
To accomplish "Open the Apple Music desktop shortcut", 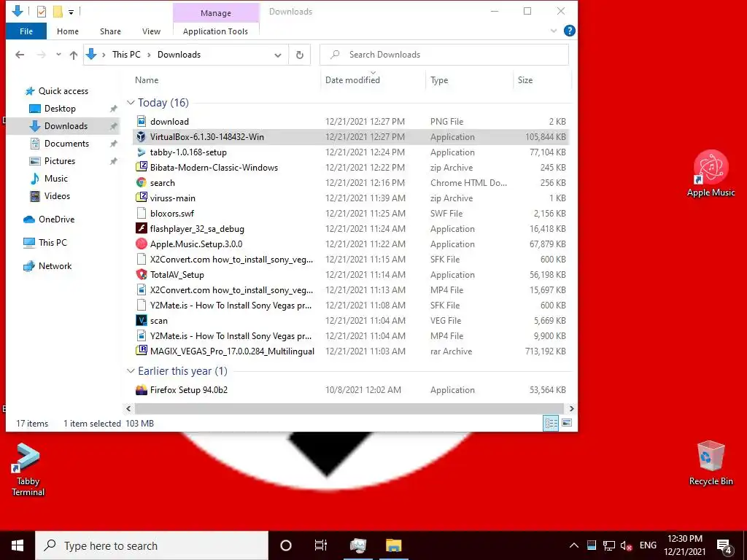I will 711,174.
